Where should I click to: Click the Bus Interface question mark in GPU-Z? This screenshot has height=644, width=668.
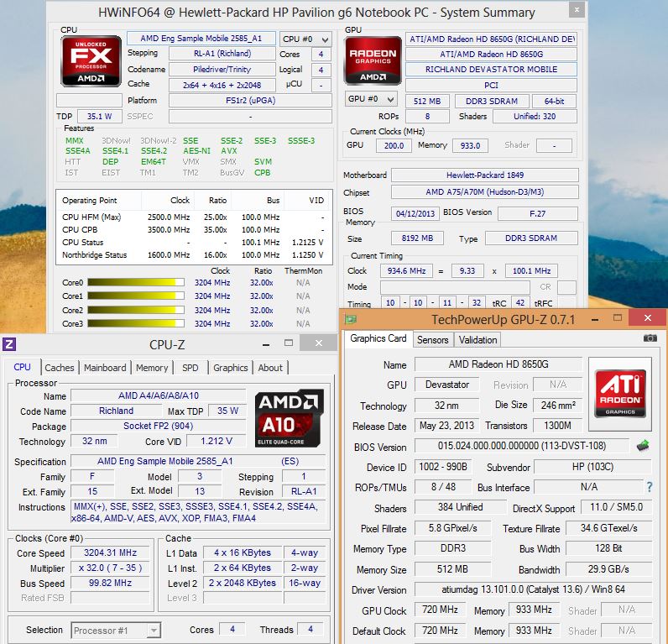coord(650,487)
